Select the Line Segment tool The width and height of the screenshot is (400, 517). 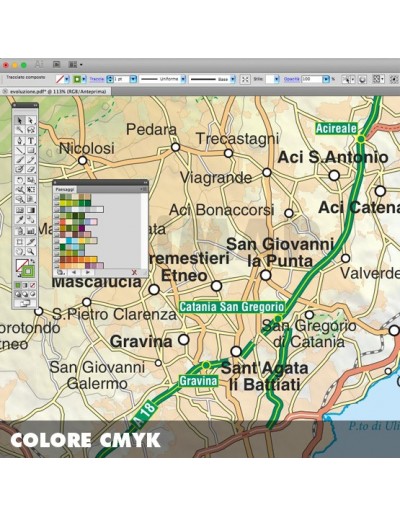coord(20,150)
